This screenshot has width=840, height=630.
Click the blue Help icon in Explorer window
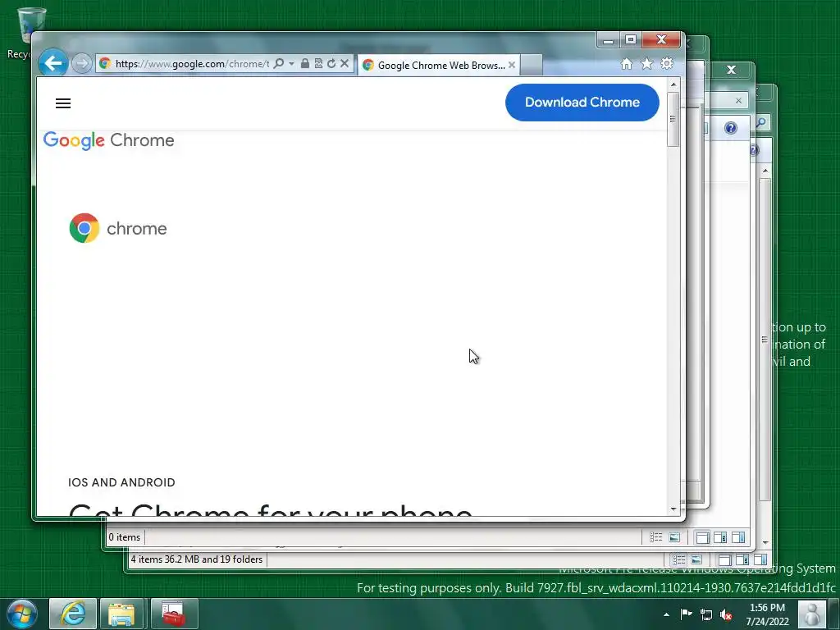coord(731,127)
